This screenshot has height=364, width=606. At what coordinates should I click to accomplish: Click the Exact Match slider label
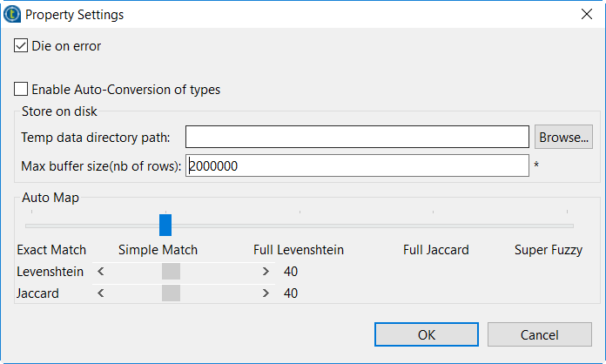pyautogui.click(x=51, y=250)
